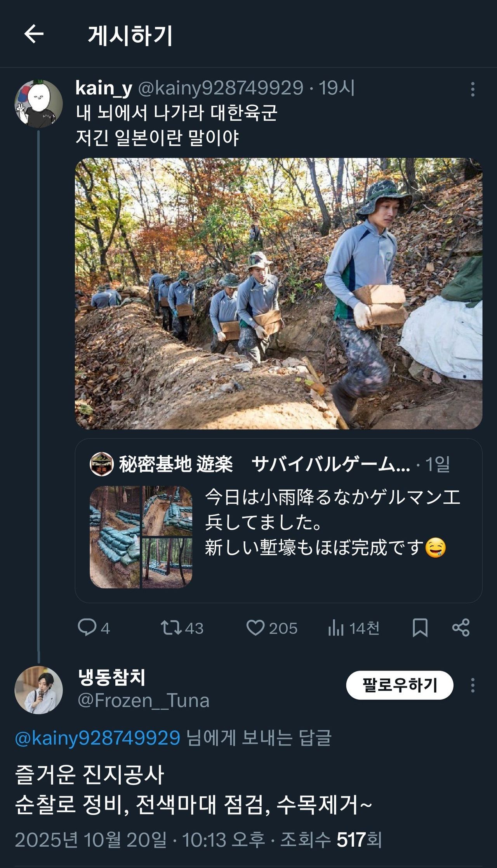Like kain_y's post via the heart icon

coord(255,627)
